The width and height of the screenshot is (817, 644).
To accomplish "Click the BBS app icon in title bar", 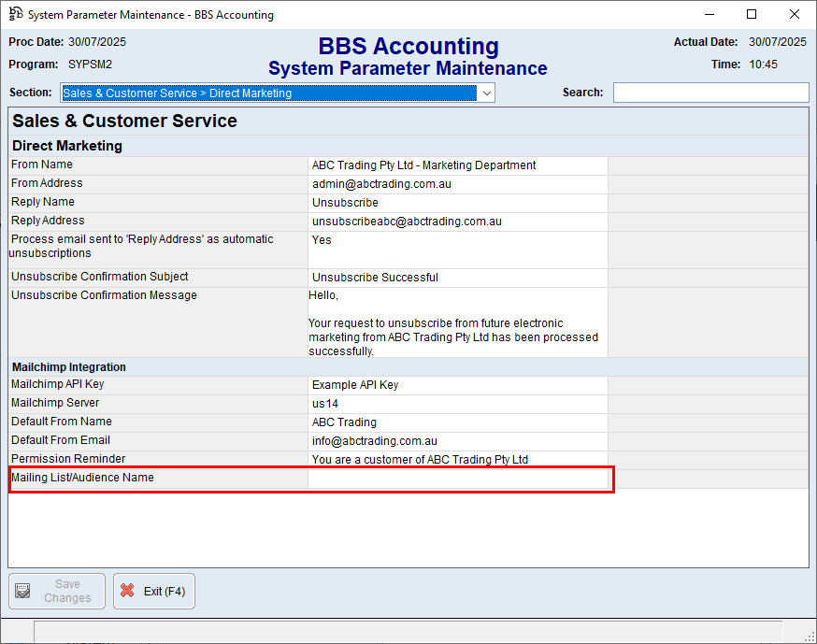I will 15,14.
